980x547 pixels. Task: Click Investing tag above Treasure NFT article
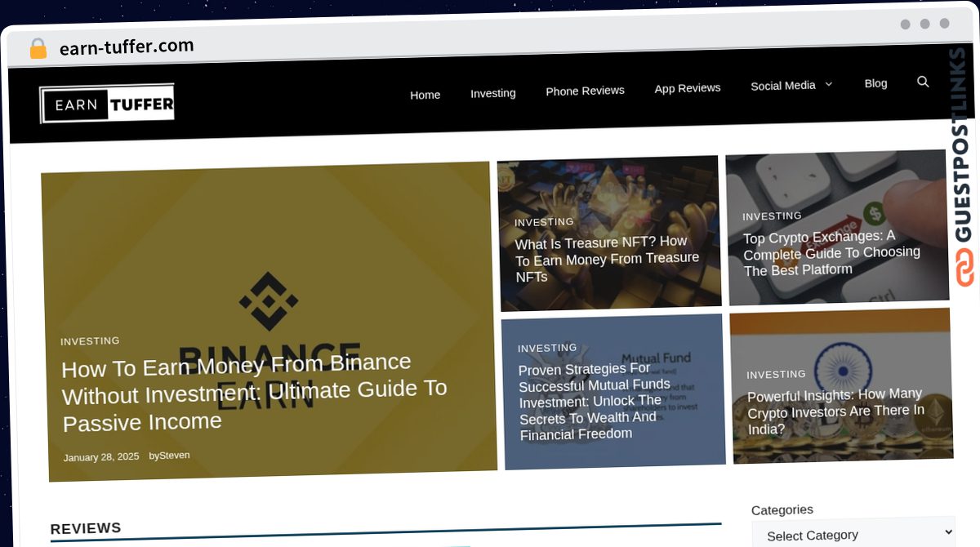[544, 222]
